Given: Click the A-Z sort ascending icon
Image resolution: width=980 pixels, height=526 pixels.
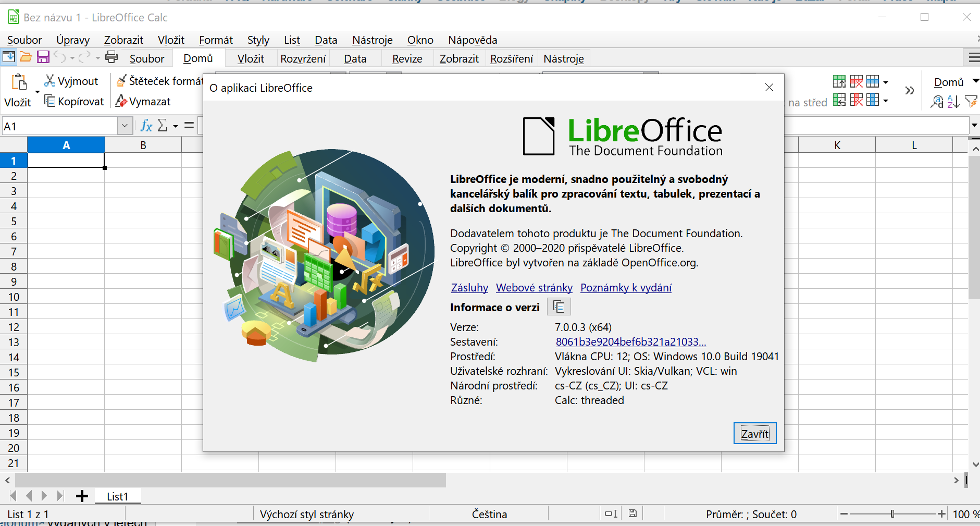Looking at the screenshot, I should [x=953, y=102].
